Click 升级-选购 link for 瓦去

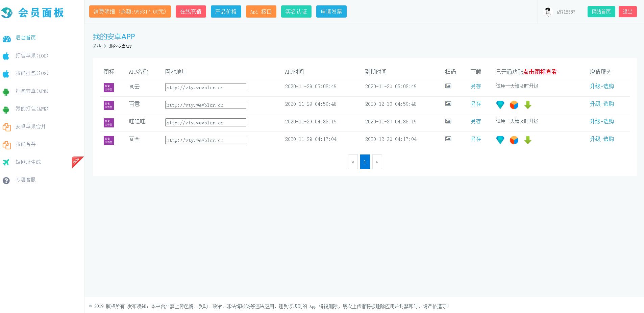point(602,86)
